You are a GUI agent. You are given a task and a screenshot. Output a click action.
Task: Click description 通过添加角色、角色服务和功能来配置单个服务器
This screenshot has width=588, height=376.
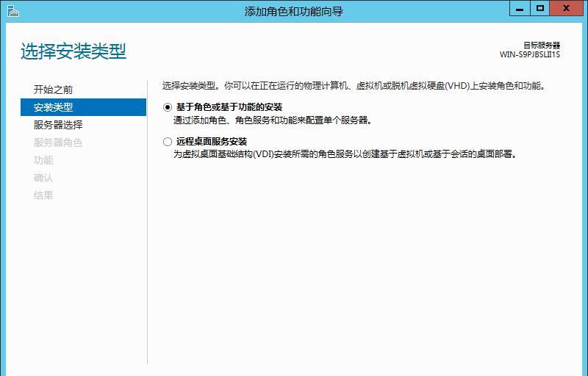coord(273,120)
